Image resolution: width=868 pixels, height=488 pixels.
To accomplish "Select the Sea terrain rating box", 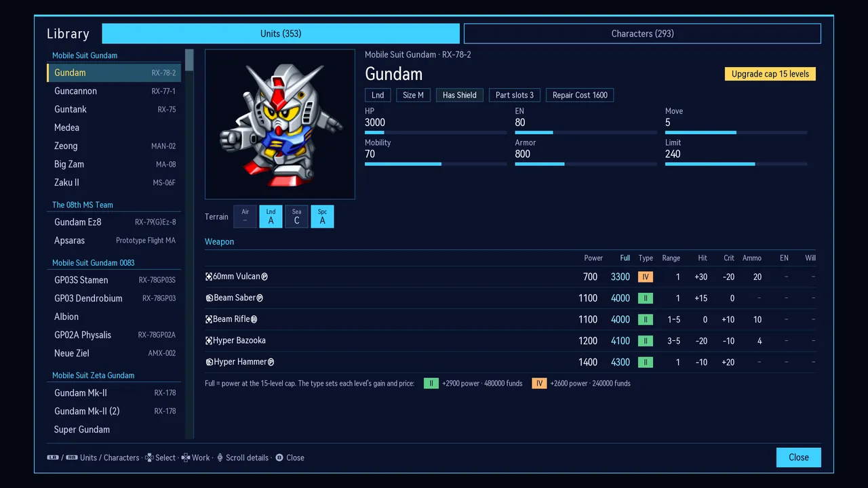I will pos(297,217).
